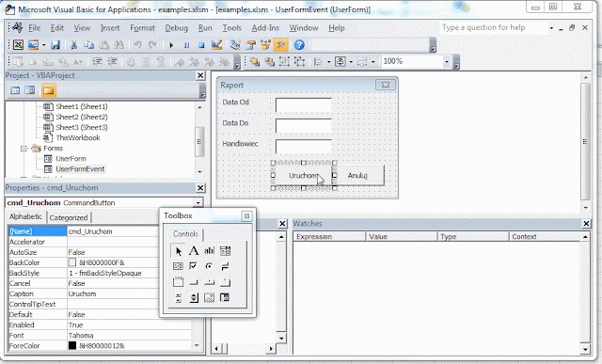This screenshot has width=602, height=364.
Task: Collapse the Forms folder in project tree
Action: [x=24, y=149]
